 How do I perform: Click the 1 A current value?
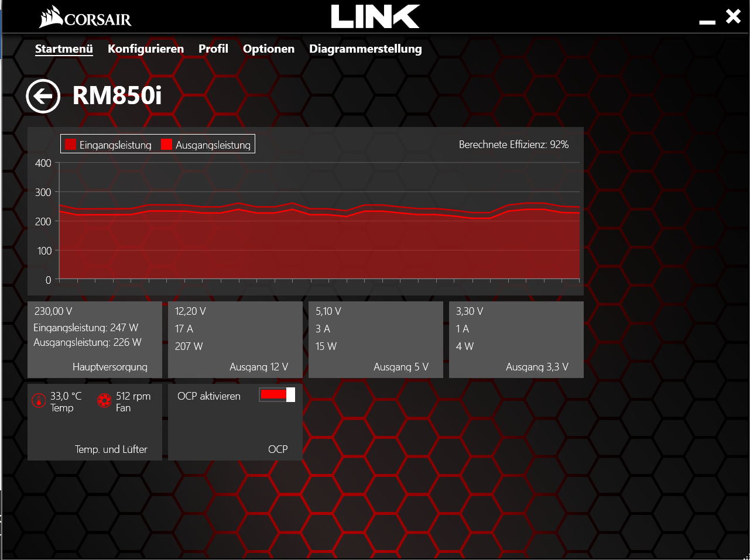pyautogui.click(x=463, y=329)
